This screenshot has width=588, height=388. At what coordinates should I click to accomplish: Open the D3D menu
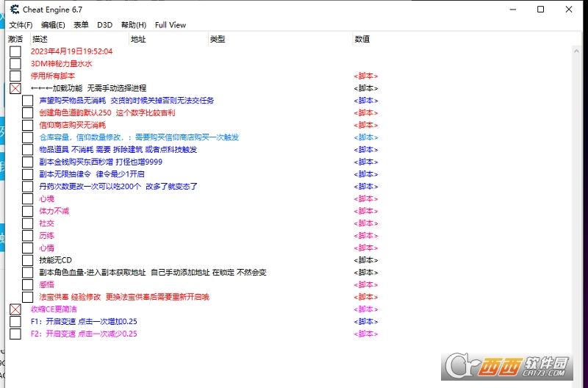click(104, 25)
